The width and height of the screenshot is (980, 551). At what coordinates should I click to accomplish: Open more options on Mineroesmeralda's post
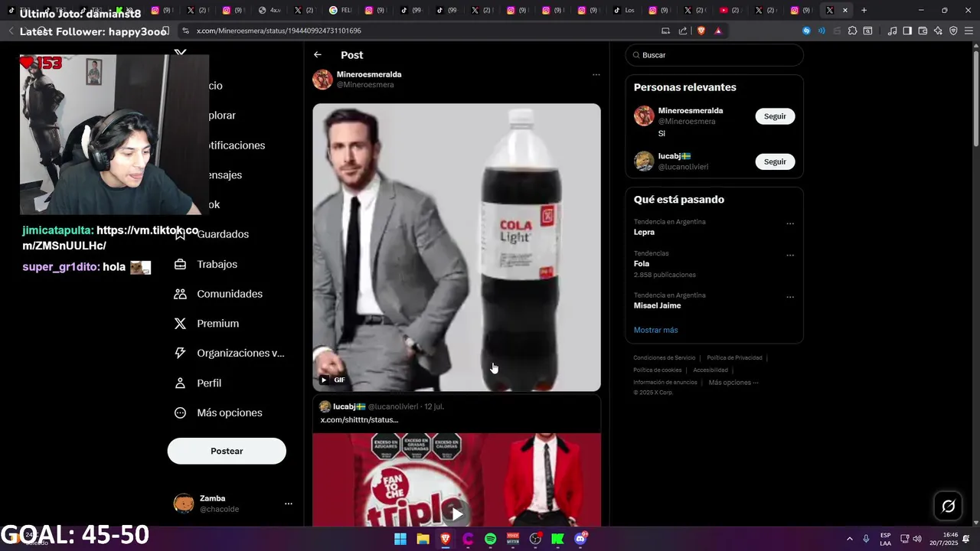[596, 75]
